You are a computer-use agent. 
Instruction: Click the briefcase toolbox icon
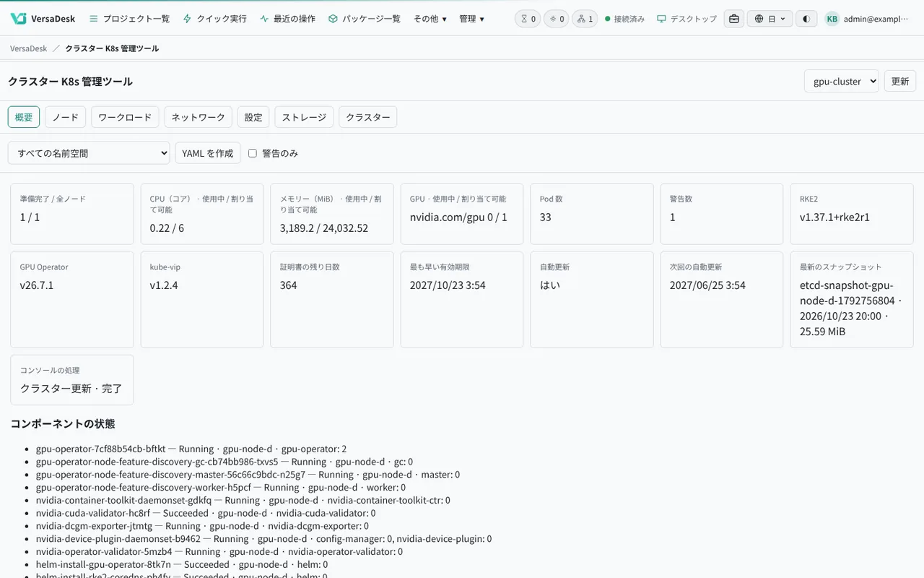pyautogui.click(x=734, y=19)
